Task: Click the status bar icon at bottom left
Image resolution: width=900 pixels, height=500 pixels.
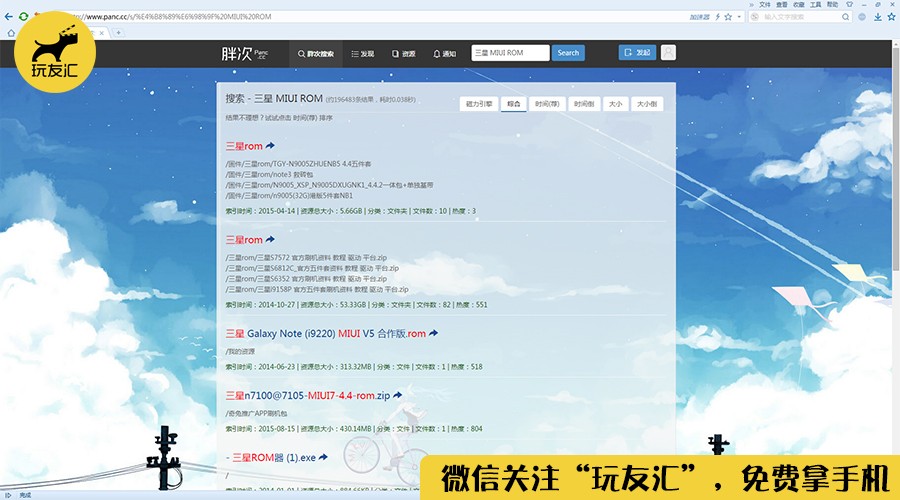Action: tap(8, 495)
